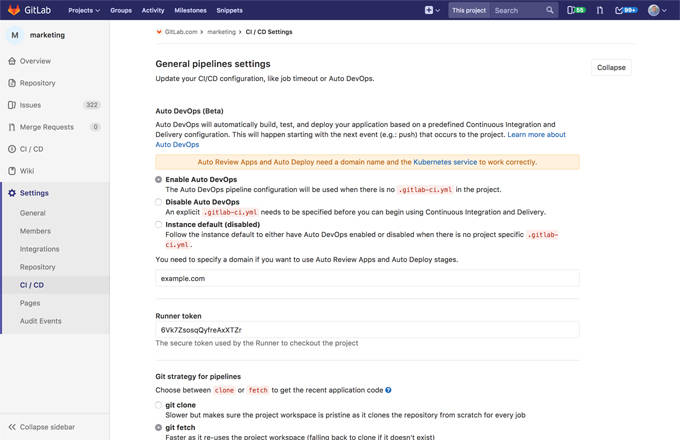Screen dimensions: 680x440
Task: Click the GitLab fox logo
Action: (x=16, y=10)
